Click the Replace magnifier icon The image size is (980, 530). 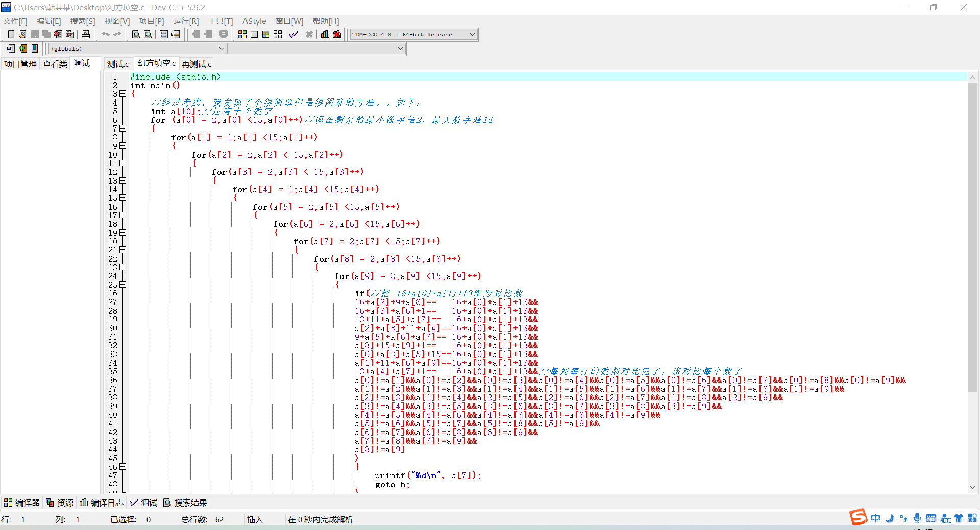pyautogui.click(x=148, y=34)
